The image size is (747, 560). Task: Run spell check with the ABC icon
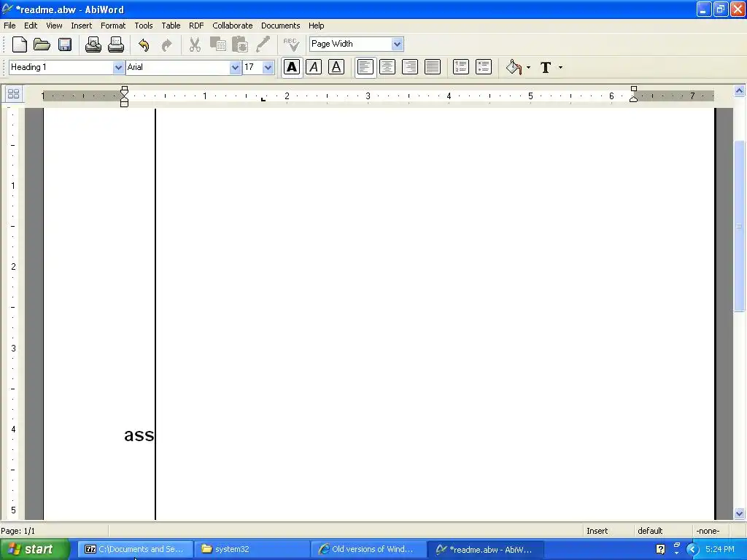point(291,44)
